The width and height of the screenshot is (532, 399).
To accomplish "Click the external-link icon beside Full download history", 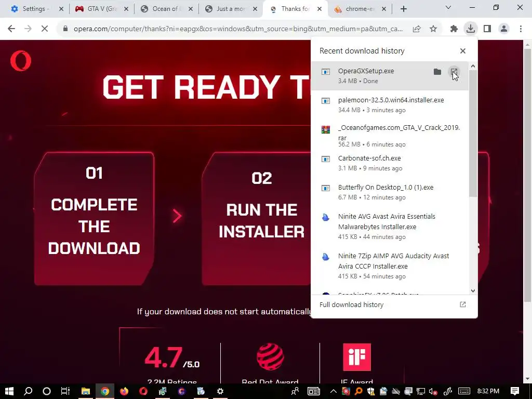I will click(463, 304).
